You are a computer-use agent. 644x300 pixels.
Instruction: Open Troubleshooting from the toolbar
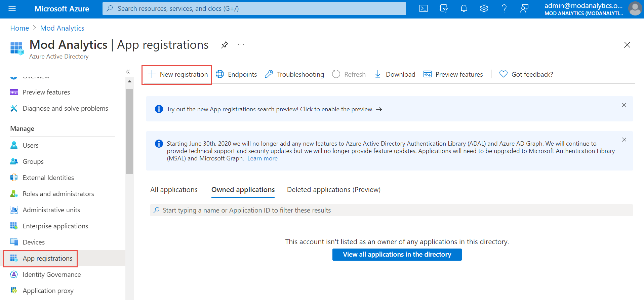[x=294, y=74]
